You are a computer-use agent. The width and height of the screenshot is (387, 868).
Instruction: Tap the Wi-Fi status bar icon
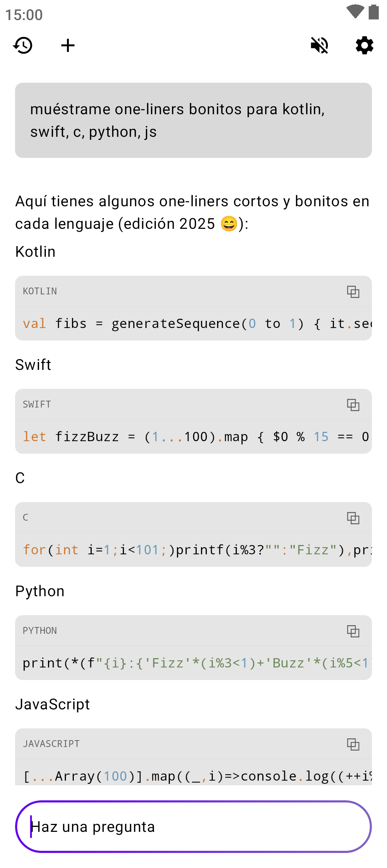[355, 11]
